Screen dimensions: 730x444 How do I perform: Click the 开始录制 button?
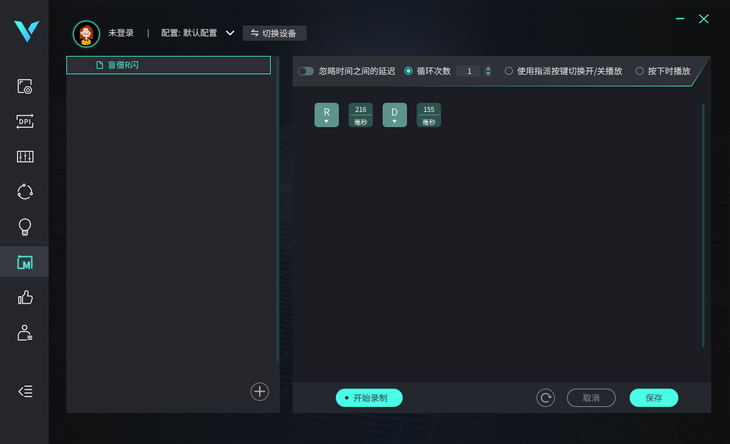click(x=369, y=398)
